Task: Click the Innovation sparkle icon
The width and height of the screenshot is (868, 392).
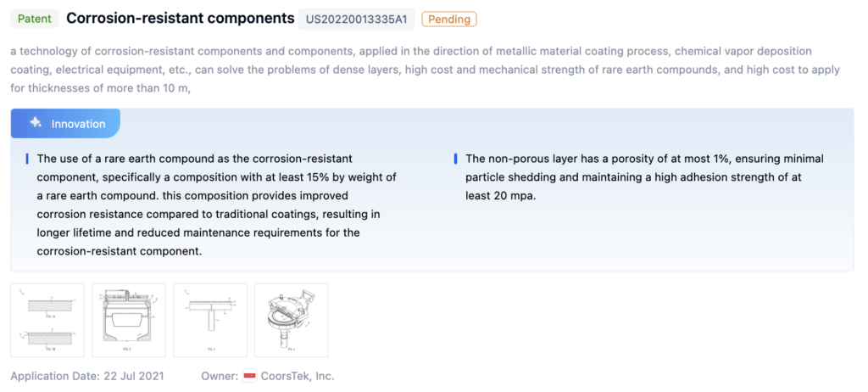Action: click(36, 123)
